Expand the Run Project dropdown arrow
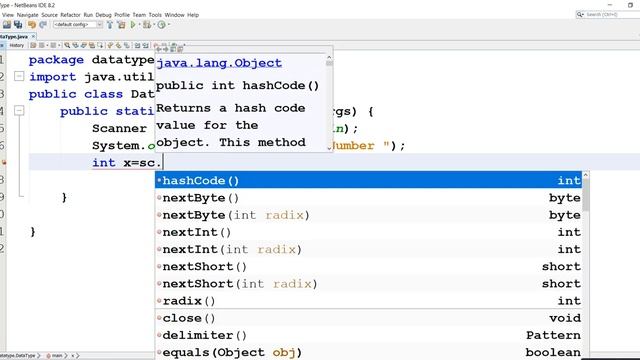This screenshot has height=360, width=640. click(x=139, y=24)
